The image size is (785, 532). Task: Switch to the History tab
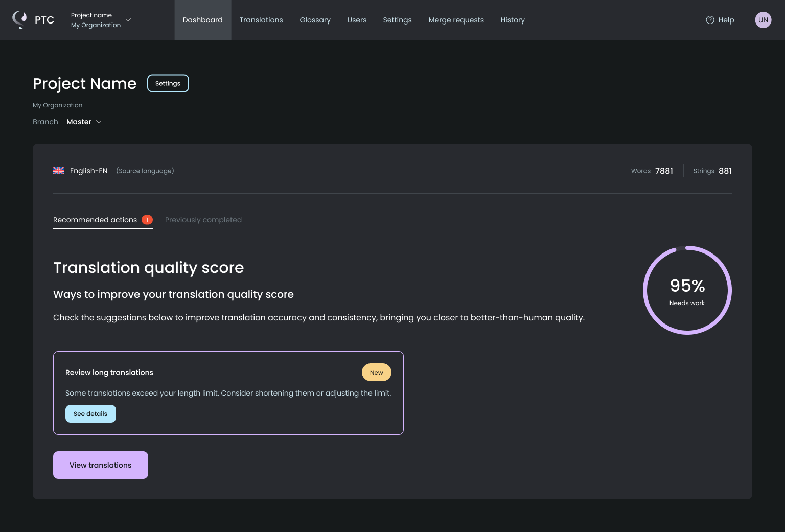[512, 20]
